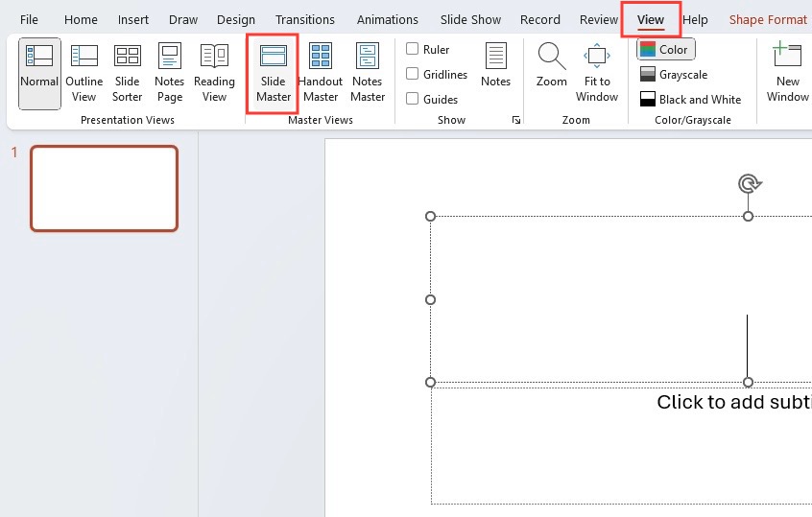
Task: Open the Show group dialog launcher
Action: 515,120
